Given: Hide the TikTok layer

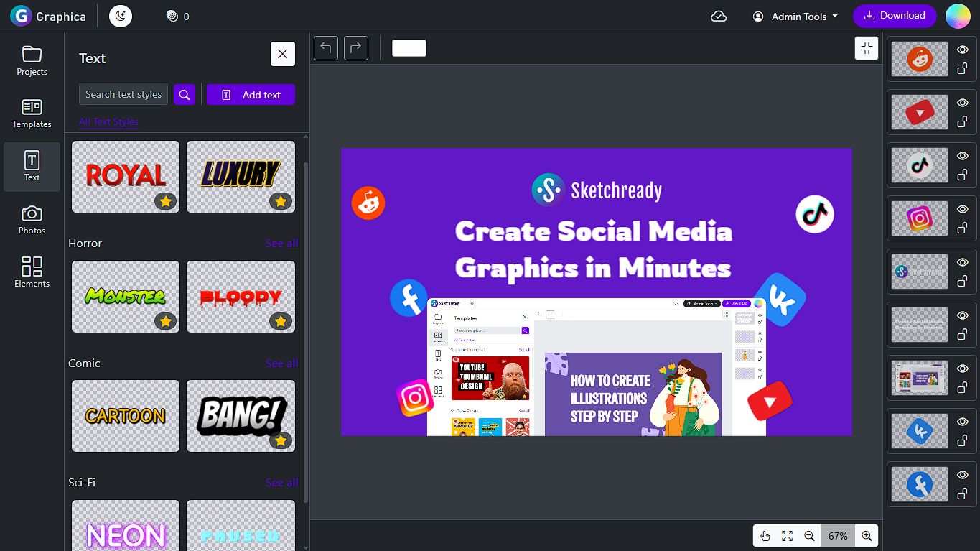Looking at the screenshot, I should pyautogui.click(x=963, y=157).
